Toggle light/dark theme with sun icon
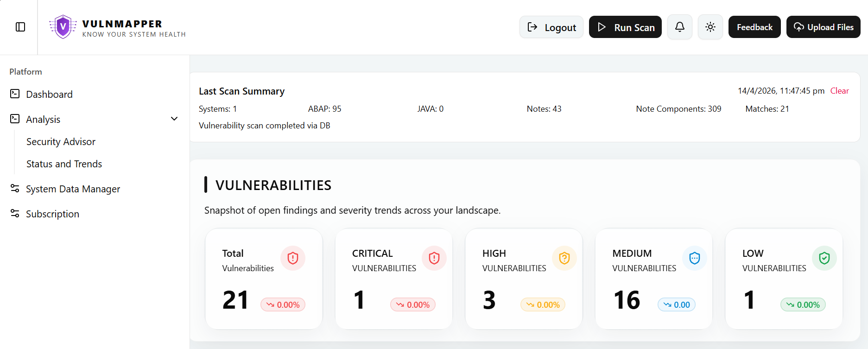 (x=710, y=27)
